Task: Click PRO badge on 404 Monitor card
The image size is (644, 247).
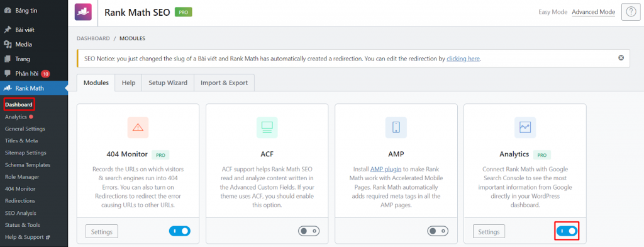Action: tap(160, 155)
